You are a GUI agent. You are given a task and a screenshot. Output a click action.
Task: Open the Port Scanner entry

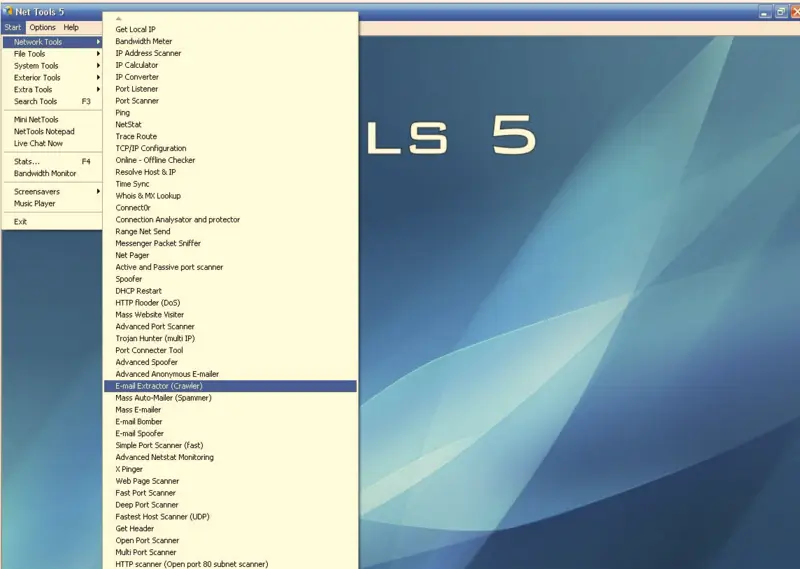[137, 101]
